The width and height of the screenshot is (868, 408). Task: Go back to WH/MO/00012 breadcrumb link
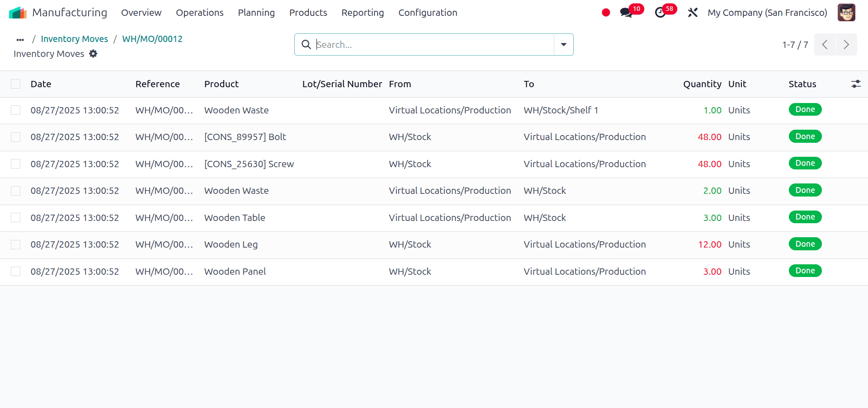[152, 39]
